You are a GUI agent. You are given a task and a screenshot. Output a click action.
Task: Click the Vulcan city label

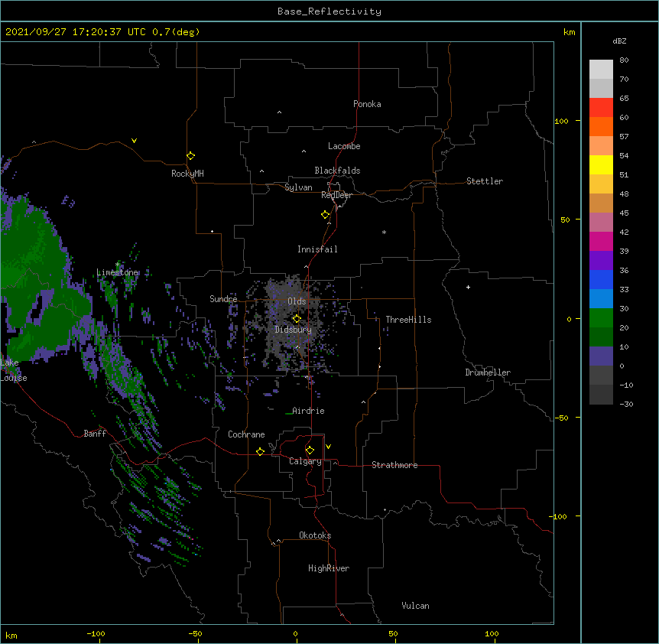click(x=415, y=606)
